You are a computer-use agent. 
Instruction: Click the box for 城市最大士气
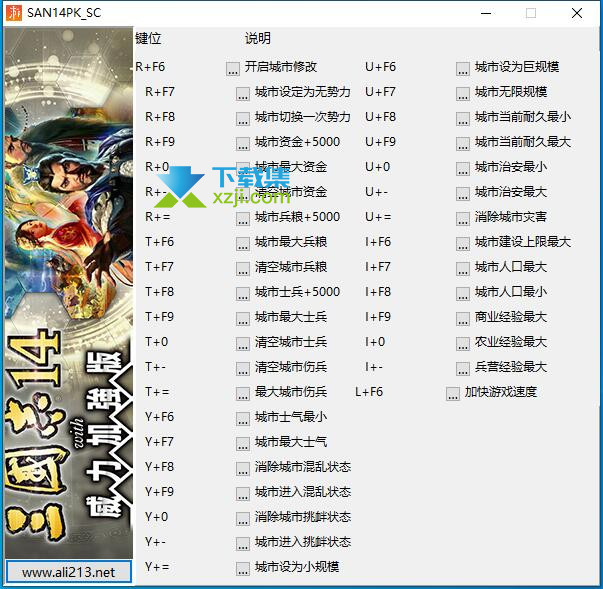pos(243,443)
